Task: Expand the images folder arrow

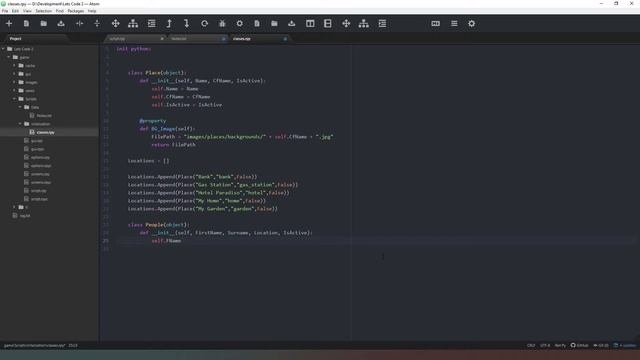Action: point(14,82)
